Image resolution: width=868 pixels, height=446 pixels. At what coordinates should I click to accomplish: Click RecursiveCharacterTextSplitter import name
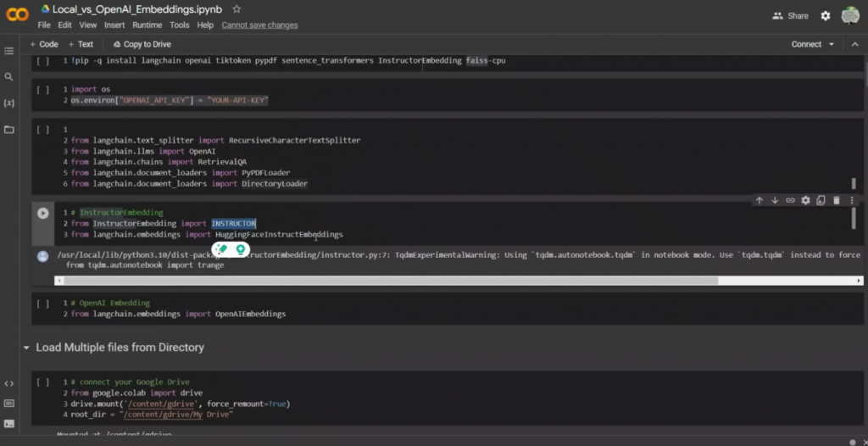click(x=294, y=141)
